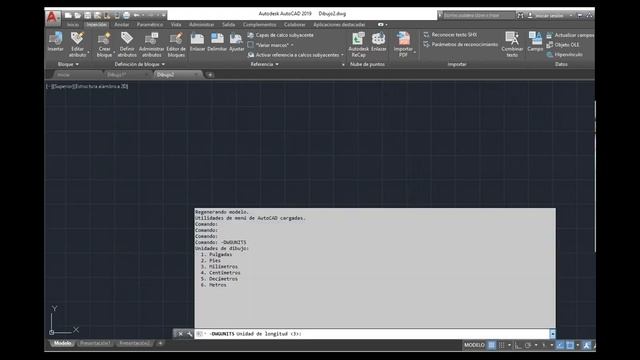Screen dimensions: 640x360
Task: Click the Save quick-access icon
Action: click(87, 16)
